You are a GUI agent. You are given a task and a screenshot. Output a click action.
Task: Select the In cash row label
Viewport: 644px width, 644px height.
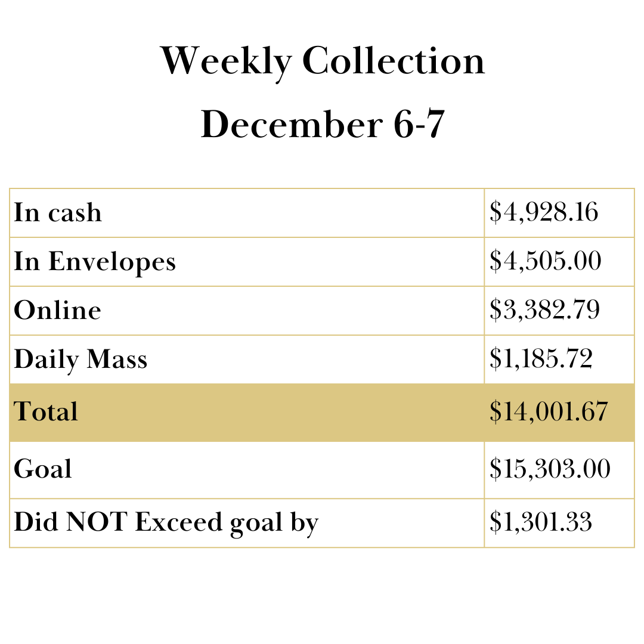(58, 213)
